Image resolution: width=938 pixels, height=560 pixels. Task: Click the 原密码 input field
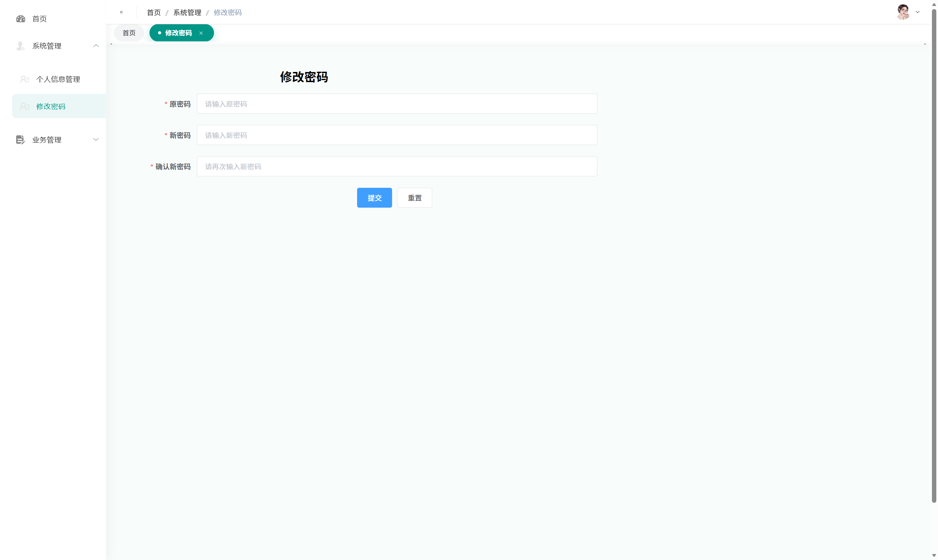click(396, 104)
